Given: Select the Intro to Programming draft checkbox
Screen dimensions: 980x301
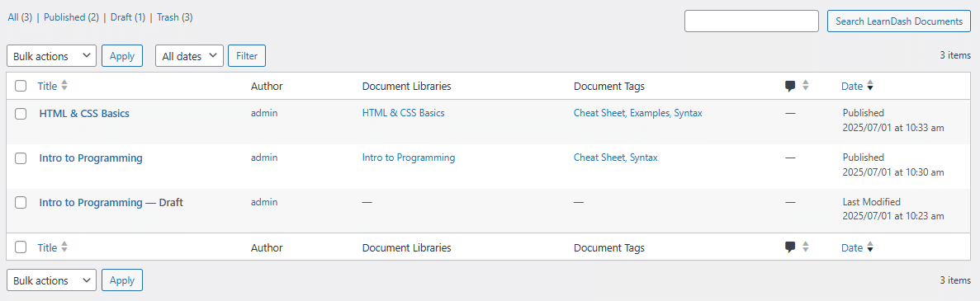Looking at the screenshot, I should (21, 202).
